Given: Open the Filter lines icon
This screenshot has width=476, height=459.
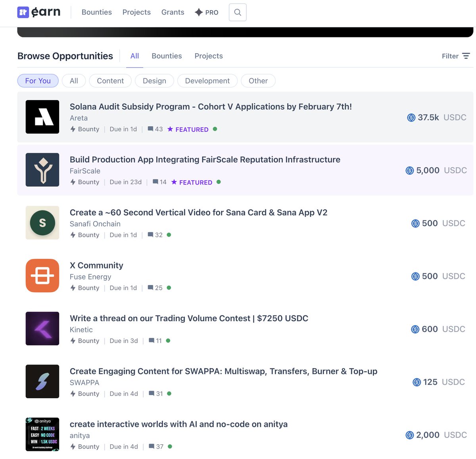Looking at the screenshot, I should pos(466,56).
